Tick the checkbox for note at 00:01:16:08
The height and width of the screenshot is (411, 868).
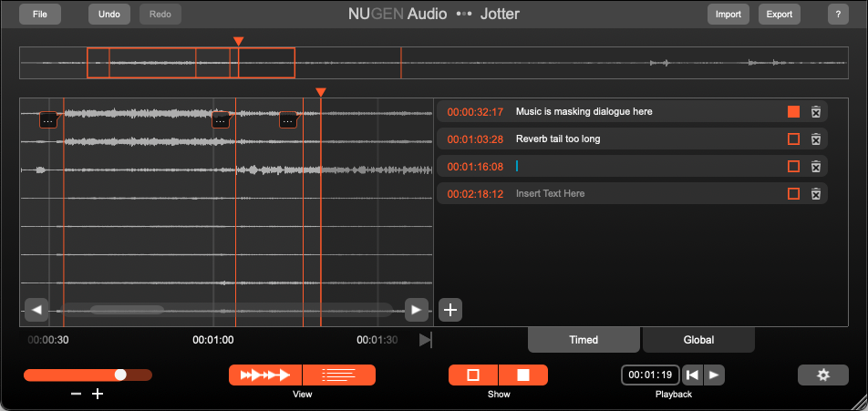[x=793, y=167]
